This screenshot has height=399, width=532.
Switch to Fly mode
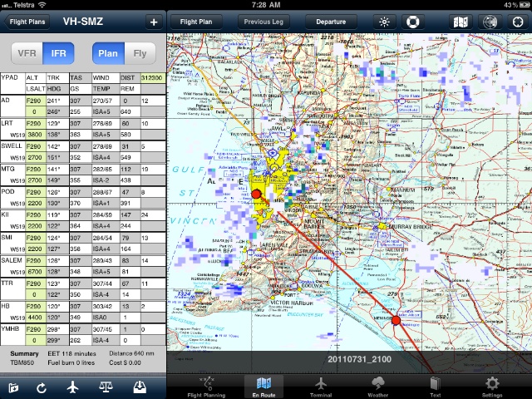(x=140, y=53)
